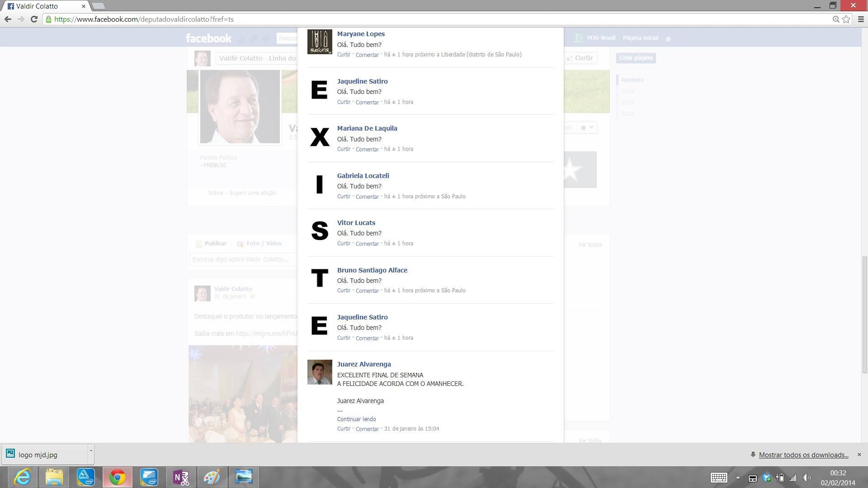Switch to Chrome in the taskbar
Viewport: 868px width, 488px height.
tap(118, 477)
